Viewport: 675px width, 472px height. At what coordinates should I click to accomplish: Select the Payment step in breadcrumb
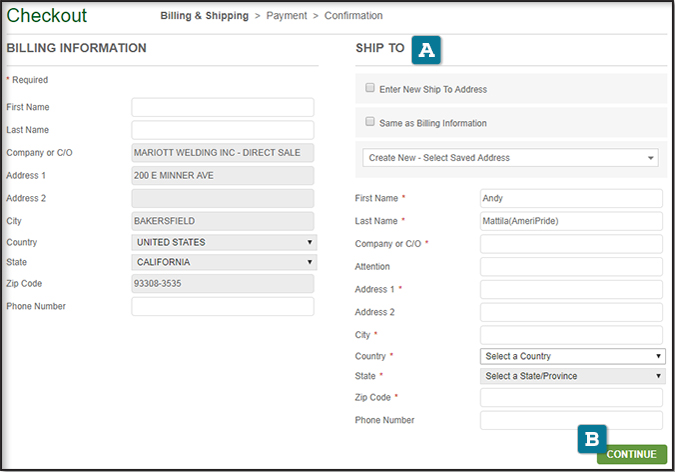coord(286,16)
